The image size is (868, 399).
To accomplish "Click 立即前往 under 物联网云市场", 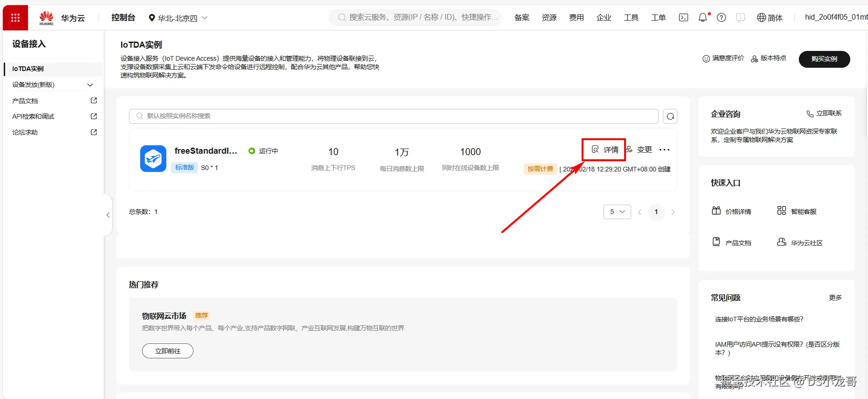I will point(168,351).
